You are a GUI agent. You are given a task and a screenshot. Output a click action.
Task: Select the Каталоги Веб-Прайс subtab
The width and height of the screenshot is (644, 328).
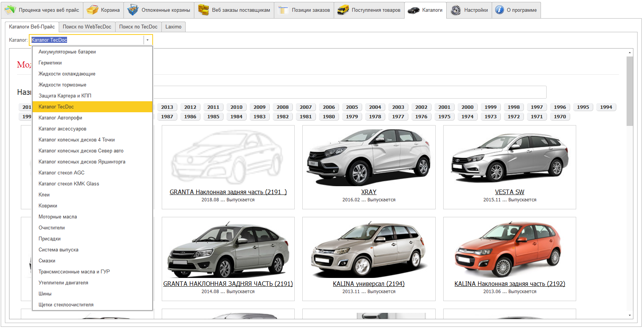pyautogui.click(x=32, y=27)
